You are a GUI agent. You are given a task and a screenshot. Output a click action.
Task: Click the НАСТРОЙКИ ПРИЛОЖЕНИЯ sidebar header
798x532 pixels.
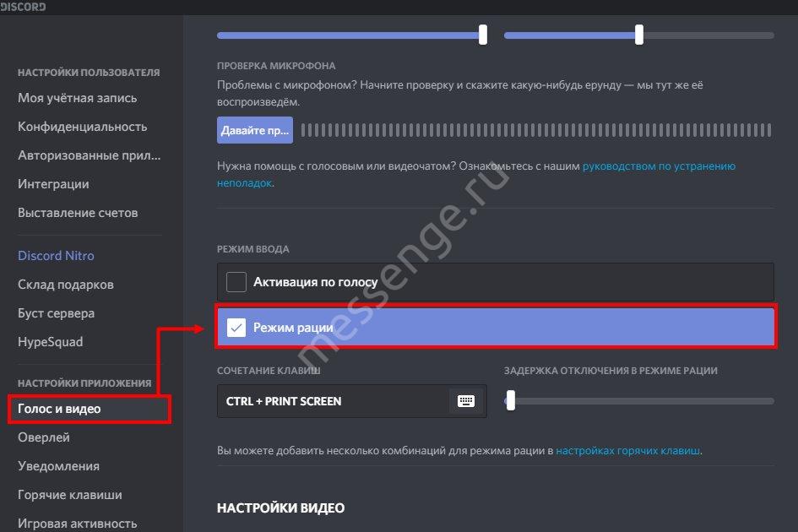(x=84, y=383)
